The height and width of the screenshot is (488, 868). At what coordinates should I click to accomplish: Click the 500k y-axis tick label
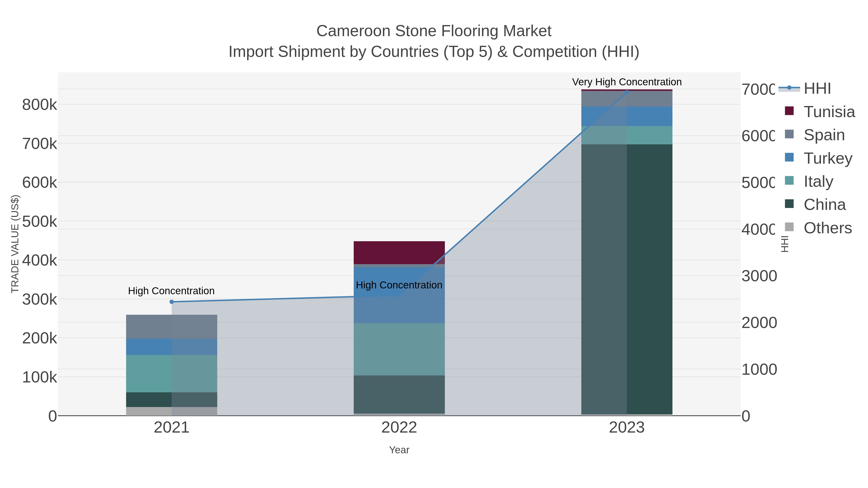tap(40, 221)
